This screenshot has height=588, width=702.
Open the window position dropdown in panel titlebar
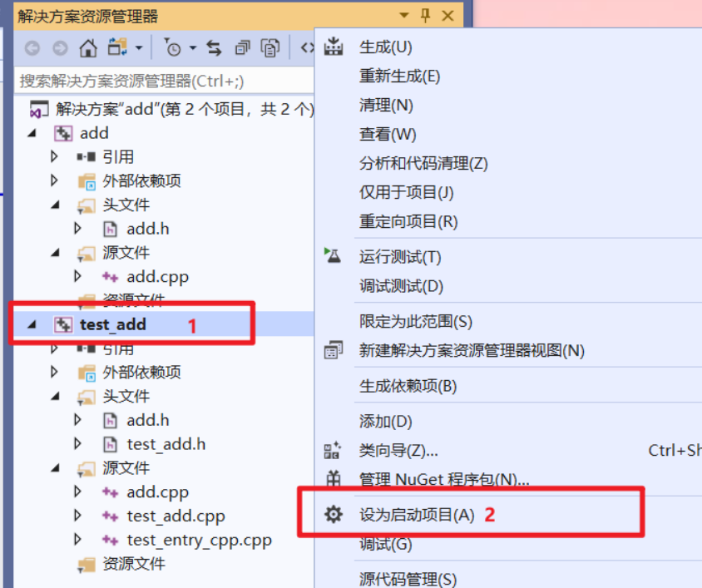(x=403, y=15)
